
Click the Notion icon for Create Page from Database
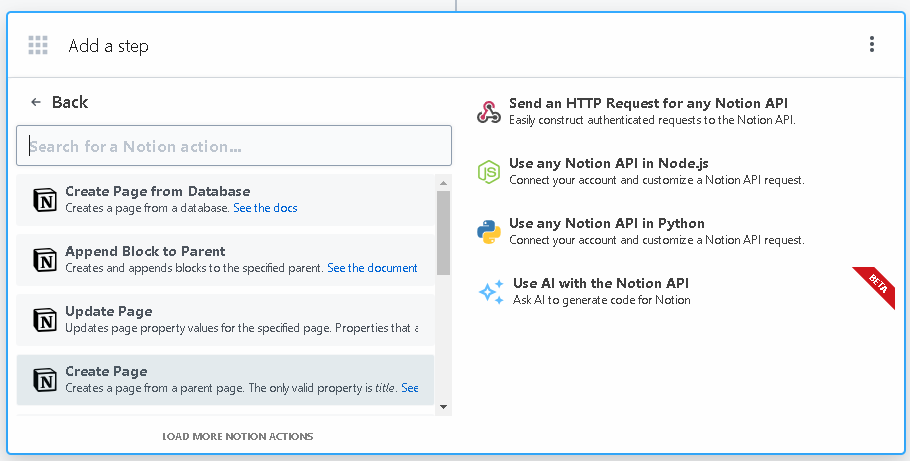click(x=45, y=200)
